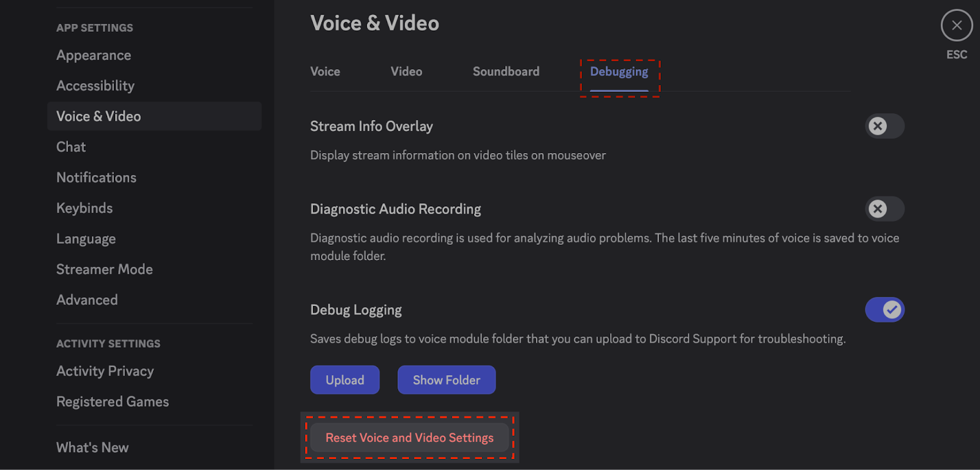Reset Voice and Video Settings
980x470 pixels.
click(x=410, y=438)
